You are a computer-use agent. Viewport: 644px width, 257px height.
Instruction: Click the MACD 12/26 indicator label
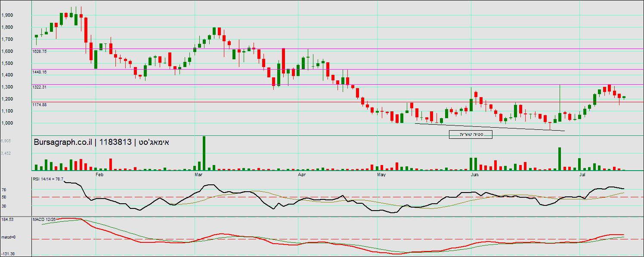coord(44,220)
